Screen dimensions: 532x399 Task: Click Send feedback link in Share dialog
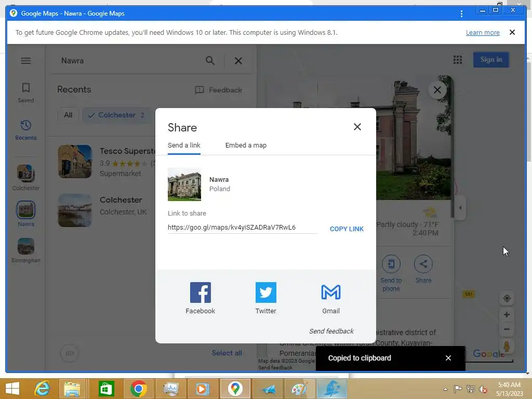tap(331, 331)
